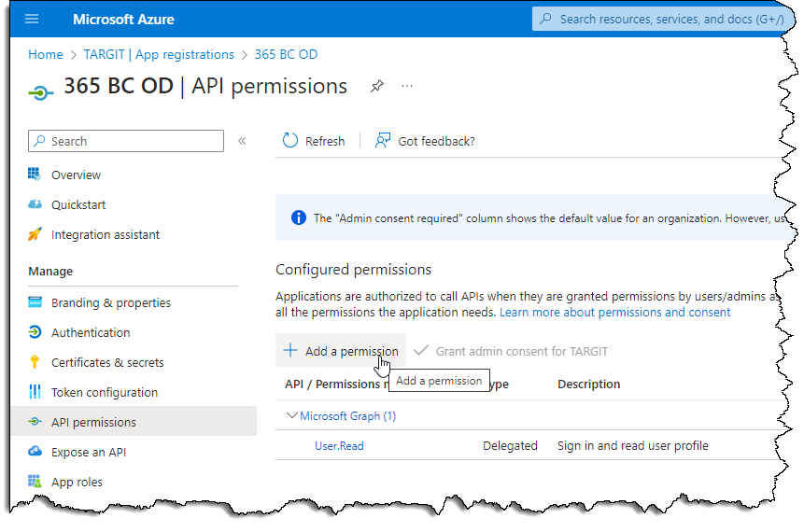The image size is (804, 532).
Task: Click the Refresh circular arrow icon
Action: pyautogui.click(x=289, y=140)
